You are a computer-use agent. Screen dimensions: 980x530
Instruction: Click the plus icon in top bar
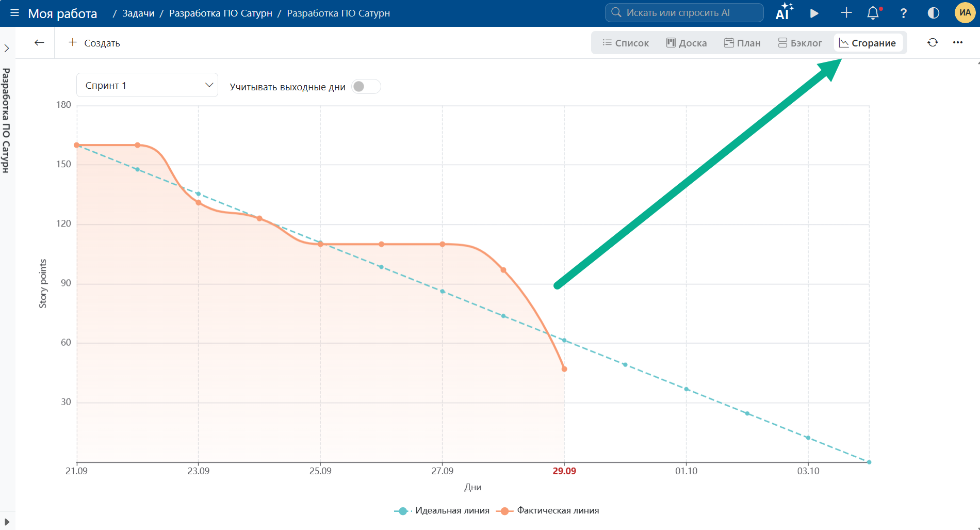[x=846, y=13]
